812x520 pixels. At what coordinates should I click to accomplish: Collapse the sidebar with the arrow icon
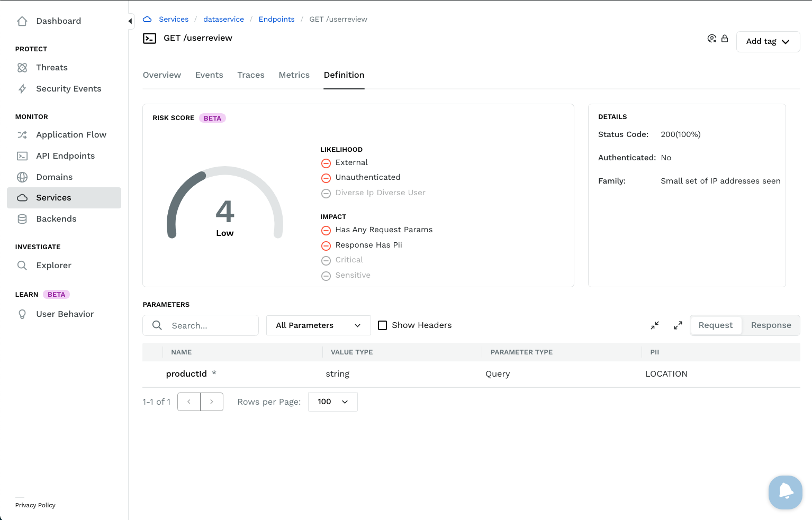(130, 21)
